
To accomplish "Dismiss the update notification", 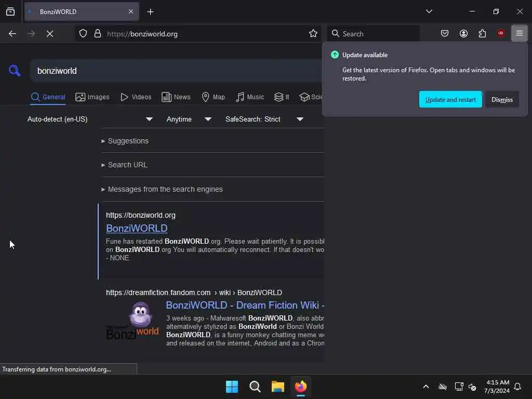I will click(502, 99).
